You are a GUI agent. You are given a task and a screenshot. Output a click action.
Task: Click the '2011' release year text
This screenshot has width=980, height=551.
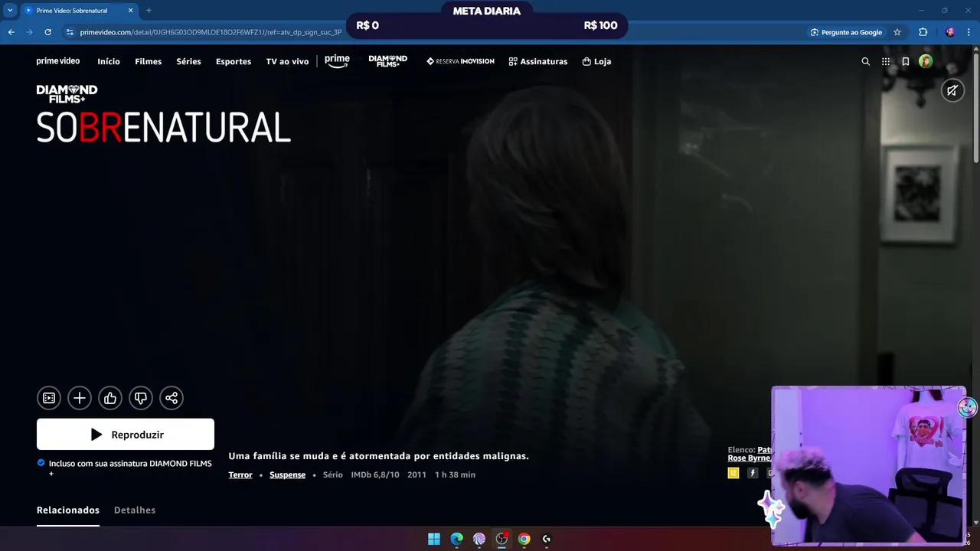416,474
